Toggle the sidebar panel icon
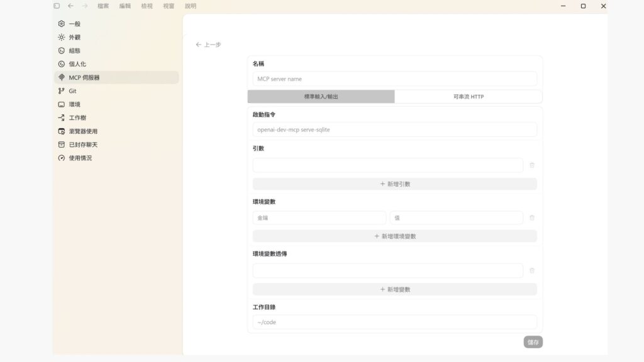 57,6
